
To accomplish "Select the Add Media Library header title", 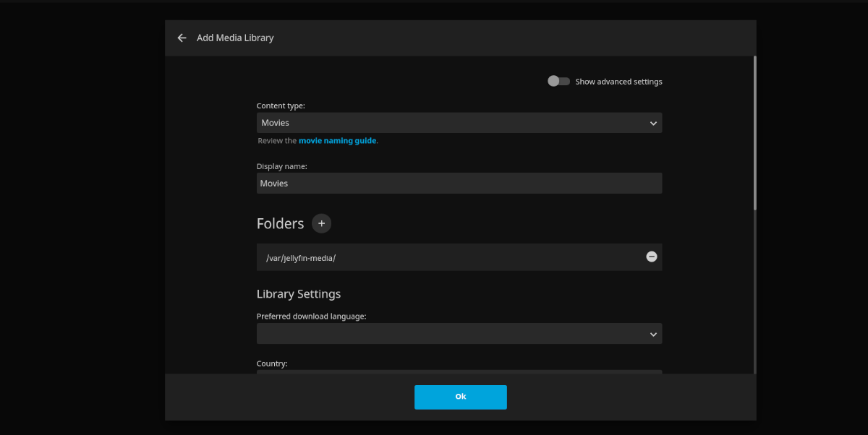I will (x=235, y=38).
